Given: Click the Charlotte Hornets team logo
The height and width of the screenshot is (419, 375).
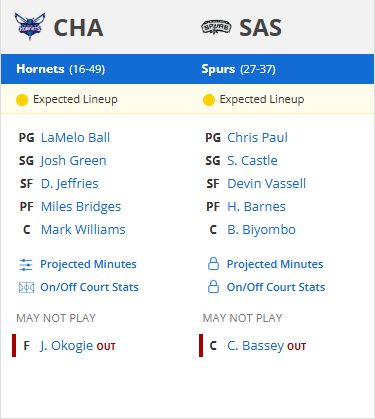Looking at the screenshot, I should 30,27.
